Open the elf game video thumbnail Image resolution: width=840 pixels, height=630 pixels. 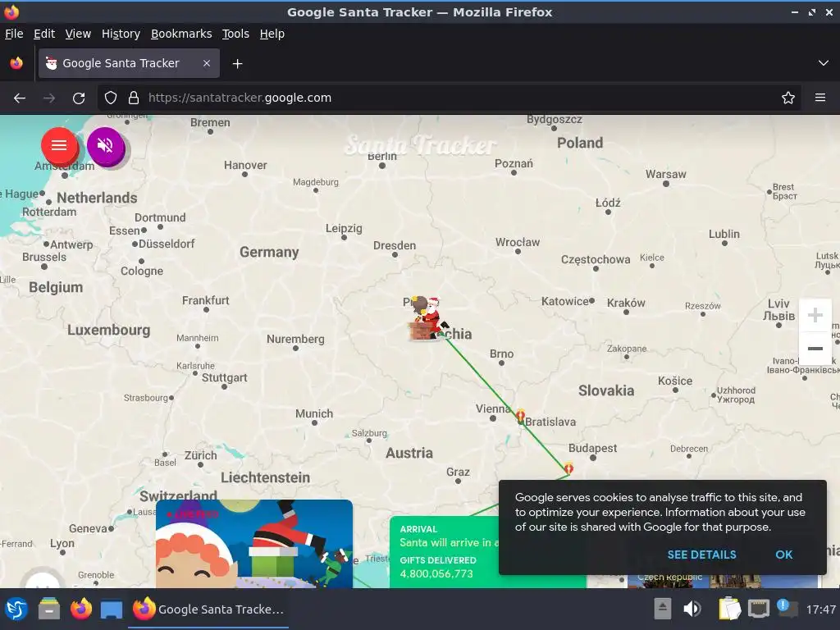[x=254, y=544]
